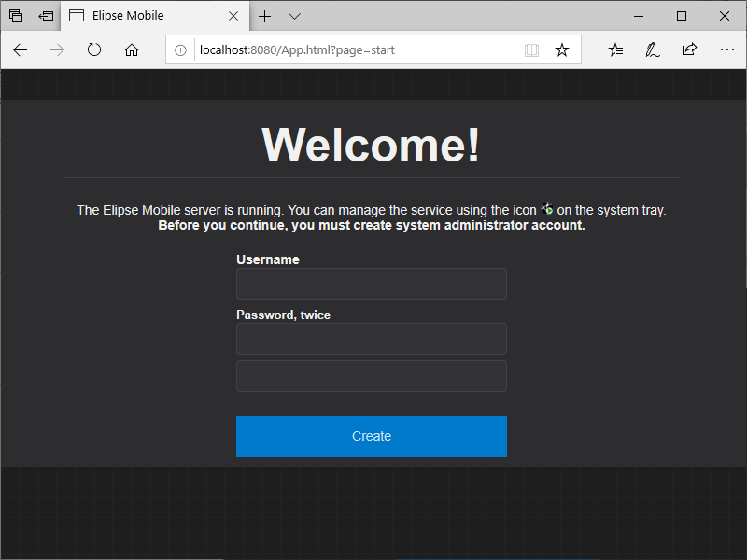Viewport: 747px width, 560px height.
Task: Refresh the Elipse Mobile page
Action: pyautogui.click(x=94, y=49)
